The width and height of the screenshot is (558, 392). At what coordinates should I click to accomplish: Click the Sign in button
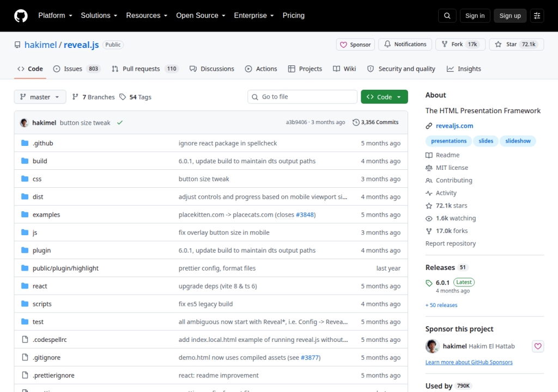point(475,16)
